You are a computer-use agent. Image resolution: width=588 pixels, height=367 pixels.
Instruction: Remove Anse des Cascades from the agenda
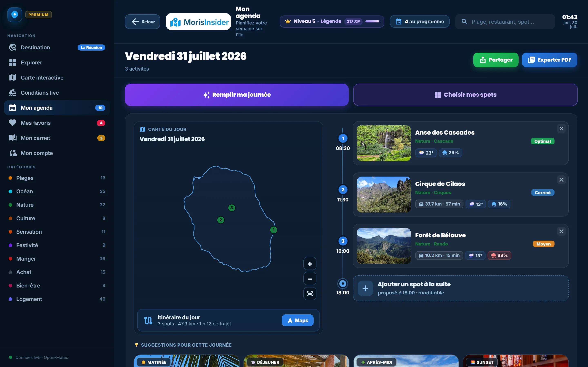click(561, 128)
